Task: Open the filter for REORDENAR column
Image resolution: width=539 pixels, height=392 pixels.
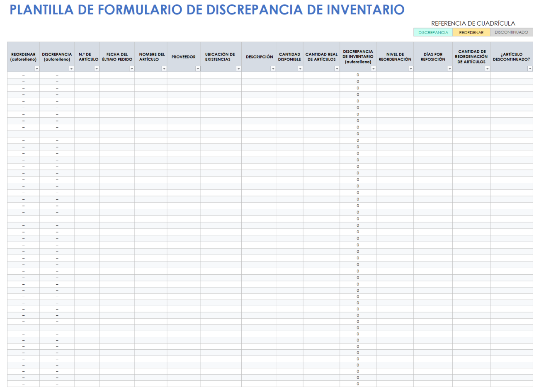Action: 37,68
